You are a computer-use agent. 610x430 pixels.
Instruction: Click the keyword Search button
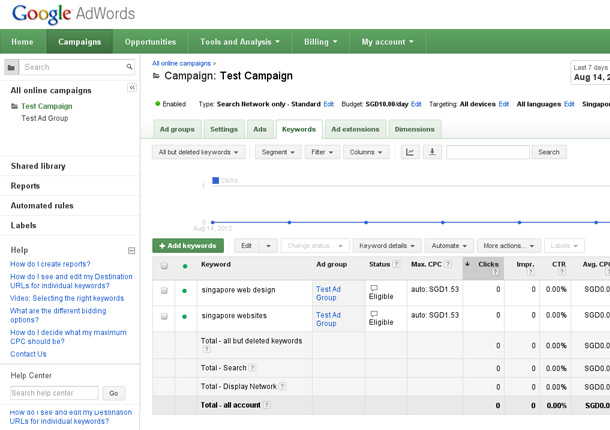pos(549,152)
